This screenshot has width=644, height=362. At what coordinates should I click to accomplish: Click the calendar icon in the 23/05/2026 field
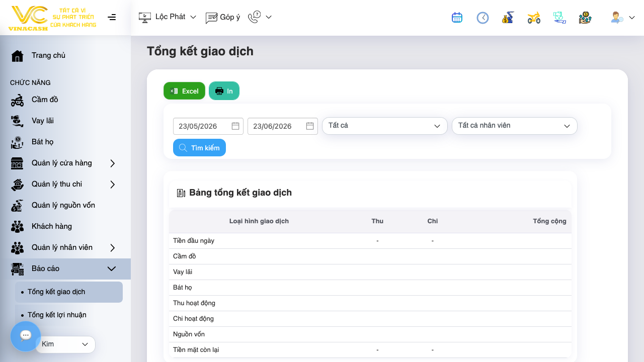[235, 126]
